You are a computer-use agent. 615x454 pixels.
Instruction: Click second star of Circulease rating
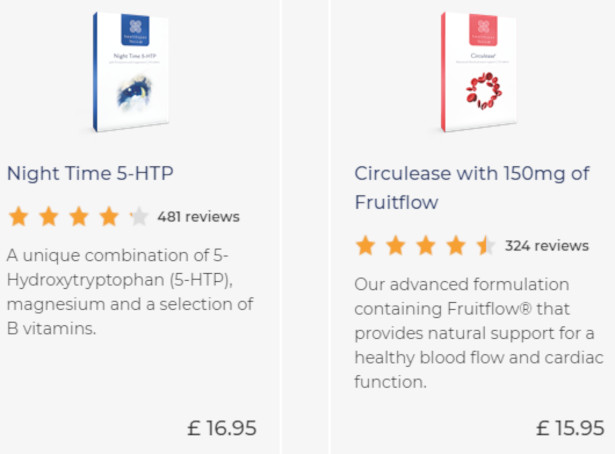coord(396,245)
